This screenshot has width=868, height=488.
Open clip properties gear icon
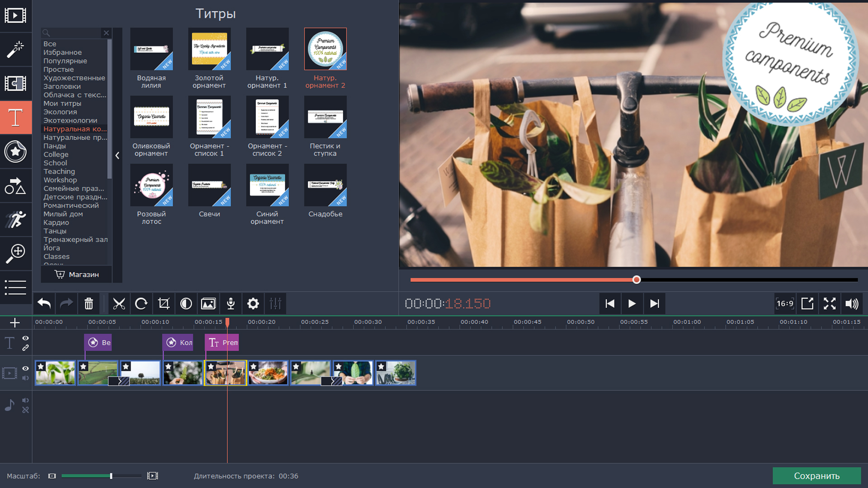pos(253,304)
